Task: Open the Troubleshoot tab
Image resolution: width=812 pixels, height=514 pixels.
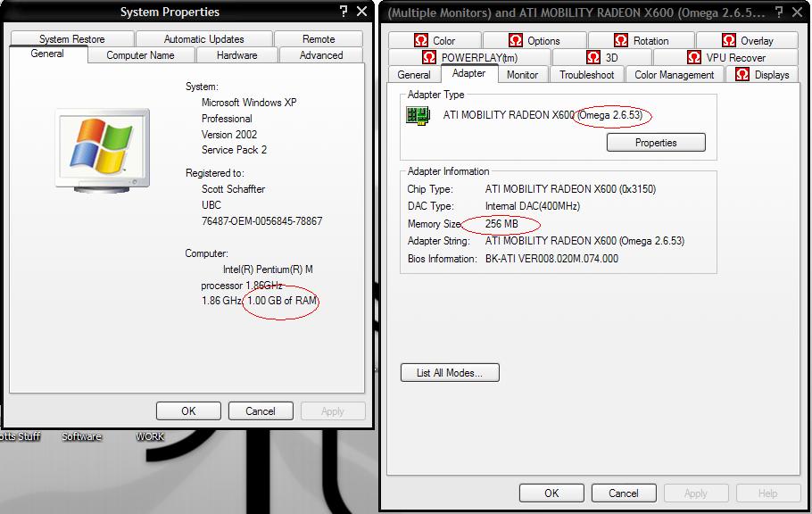Action: 587,75
